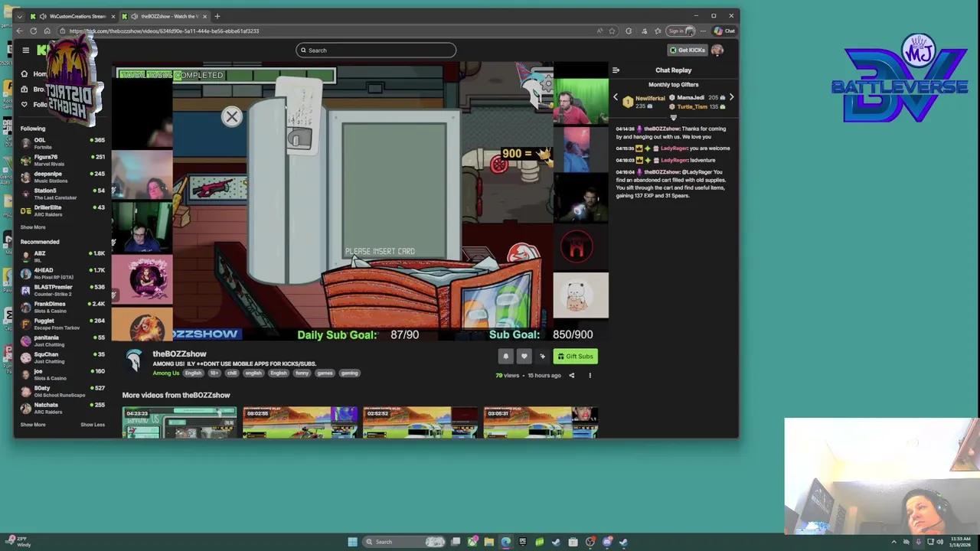Collapse Recommended list with Show Less

point(93,425)
